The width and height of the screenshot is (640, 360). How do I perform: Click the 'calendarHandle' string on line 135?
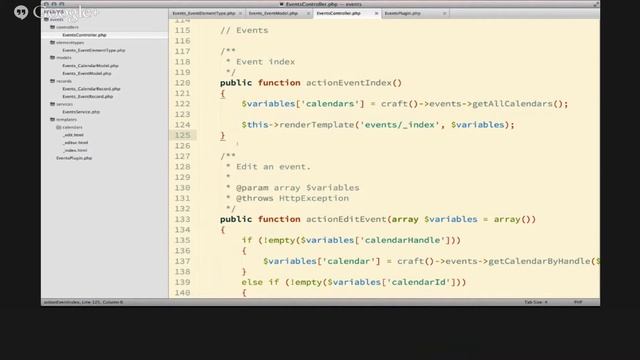402,240
